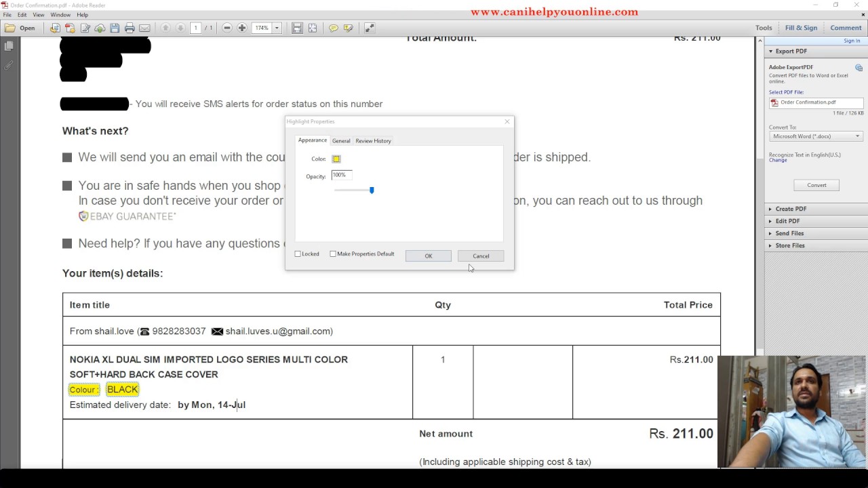This screenshot has width=868, height=488.
Task: Click the convert-file toolbar icon beside Open
Action: click(55, 28)
